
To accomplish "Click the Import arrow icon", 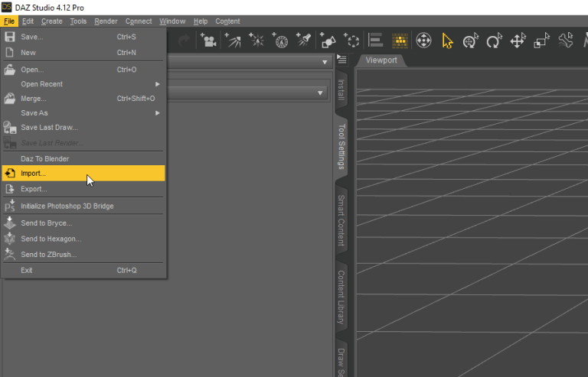I will 10,174.
